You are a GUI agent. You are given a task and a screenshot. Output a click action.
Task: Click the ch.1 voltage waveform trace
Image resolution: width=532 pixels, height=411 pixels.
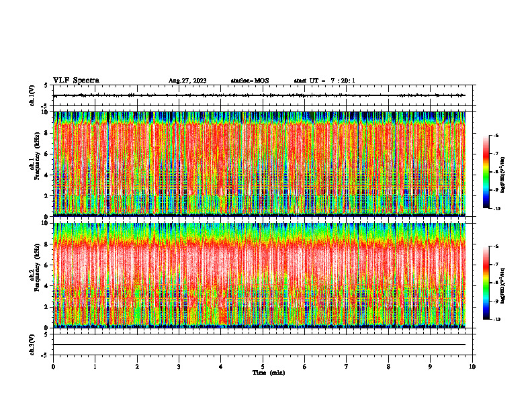click(259, 95)
